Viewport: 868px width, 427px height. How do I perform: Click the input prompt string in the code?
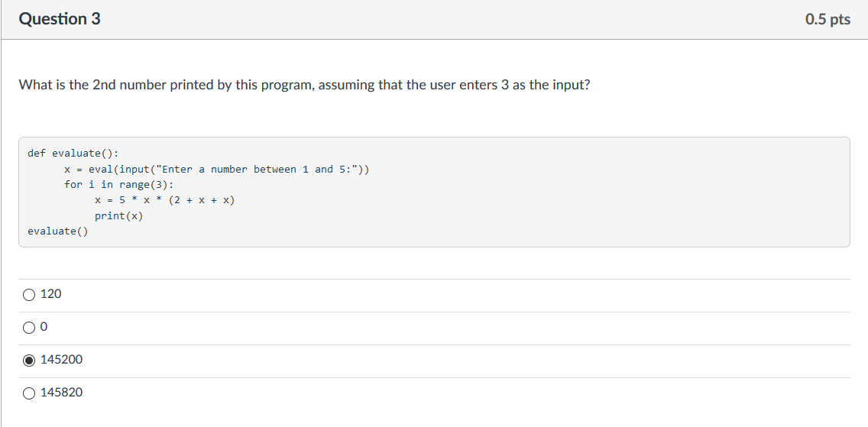tap(256, 170)
